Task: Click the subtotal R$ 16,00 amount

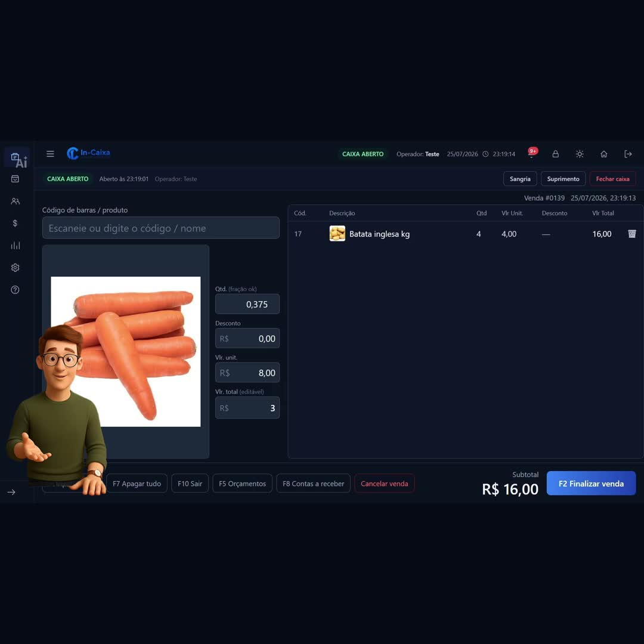Action: click(510, 489)
